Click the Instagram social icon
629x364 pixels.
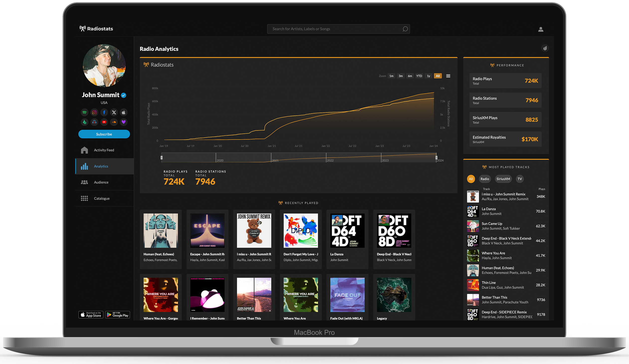(x=94, y=113)
